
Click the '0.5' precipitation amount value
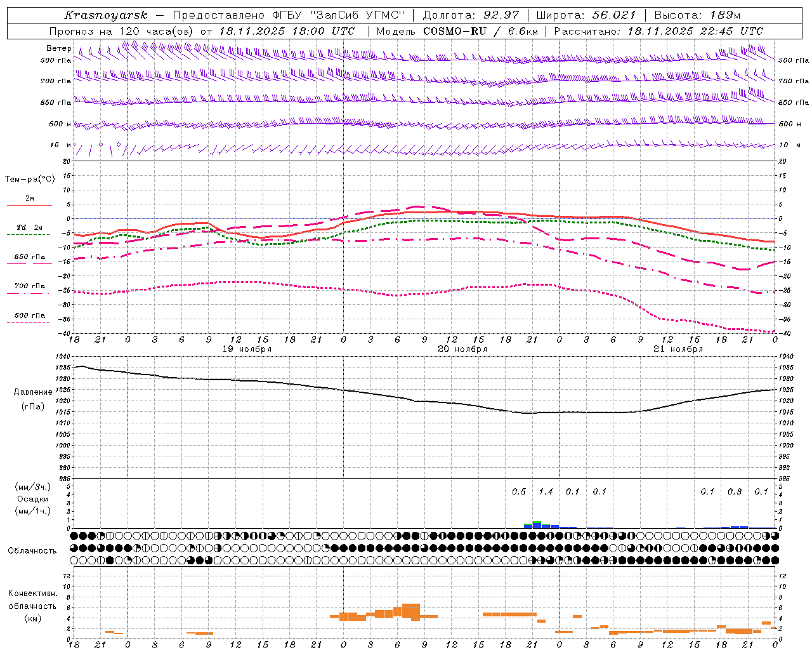pos(519,492)
